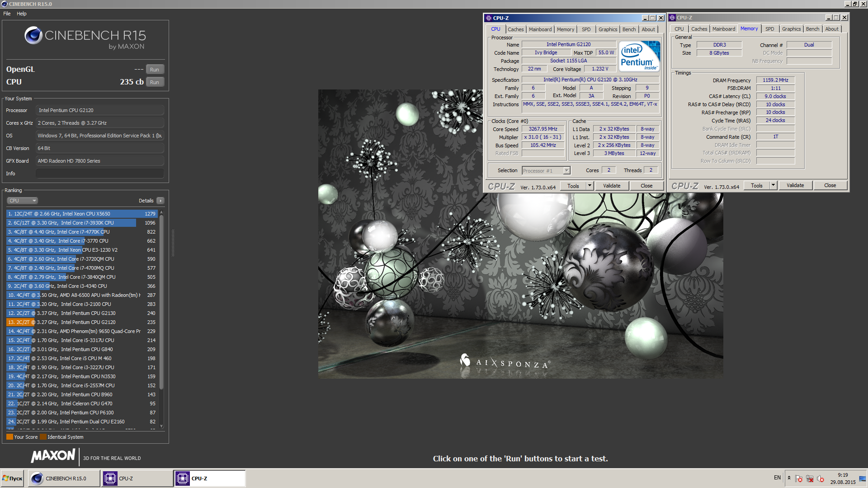Click the Multiplier value x 31.0
The height and width of the screenshot is (488, 868).
coord(543,137)
